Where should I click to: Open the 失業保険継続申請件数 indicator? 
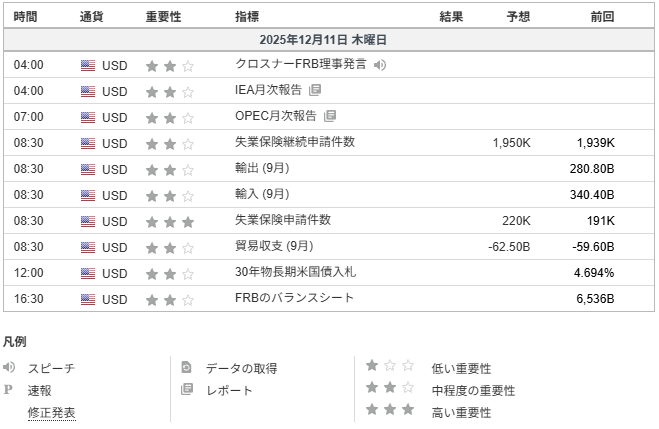294,142
